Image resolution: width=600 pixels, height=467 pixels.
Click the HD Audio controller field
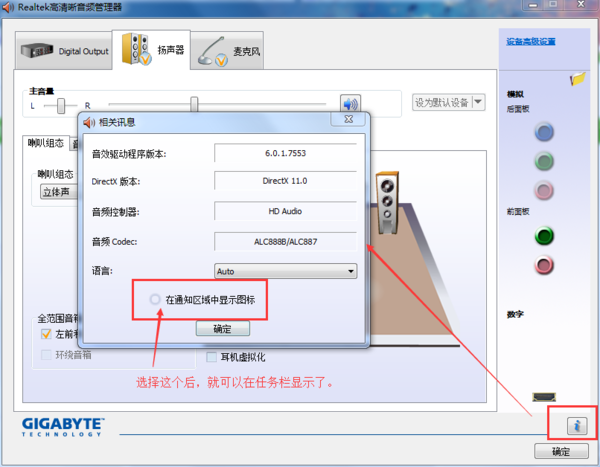coord(285,211)
